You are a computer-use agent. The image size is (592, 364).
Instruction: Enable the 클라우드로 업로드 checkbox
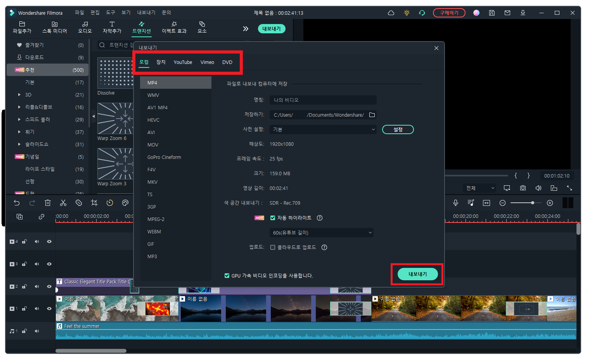point(273,247)
